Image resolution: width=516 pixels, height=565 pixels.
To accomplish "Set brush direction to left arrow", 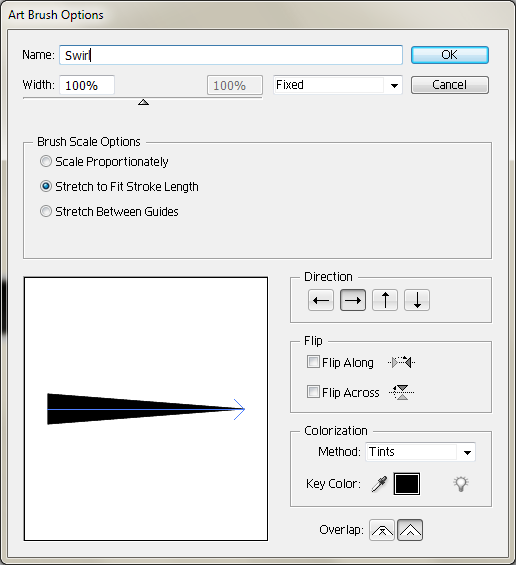I will pyautogui.click(x=321, y=300).
